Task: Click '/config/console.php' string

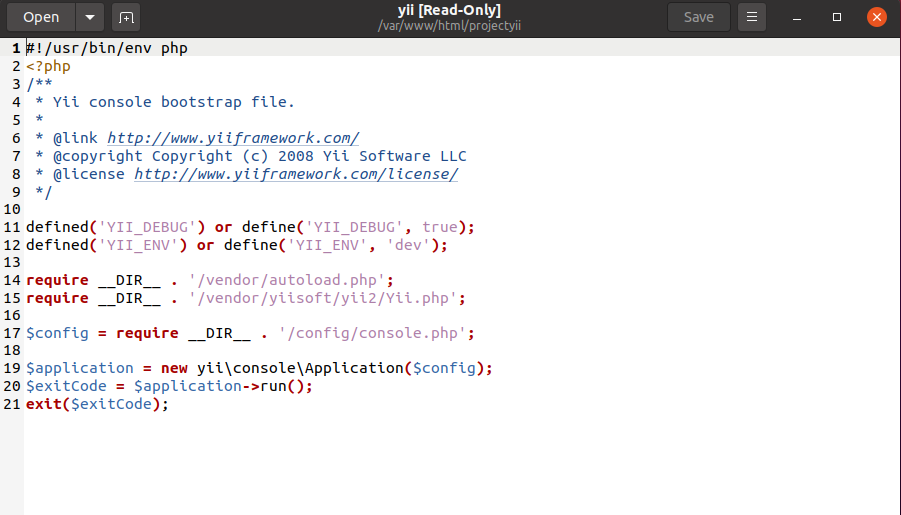Action: (372, 333)
